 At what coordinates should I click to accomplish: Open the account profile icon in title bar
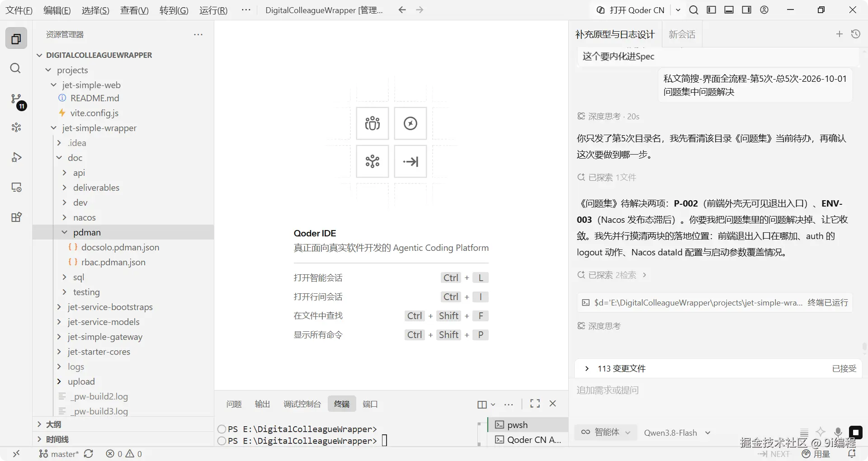764,10
